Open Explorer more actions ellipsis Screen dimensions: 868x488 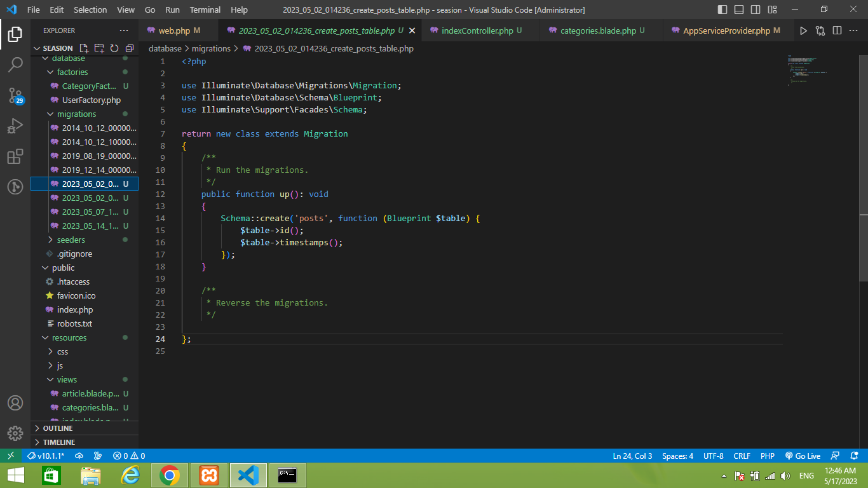tap(123, 30)
